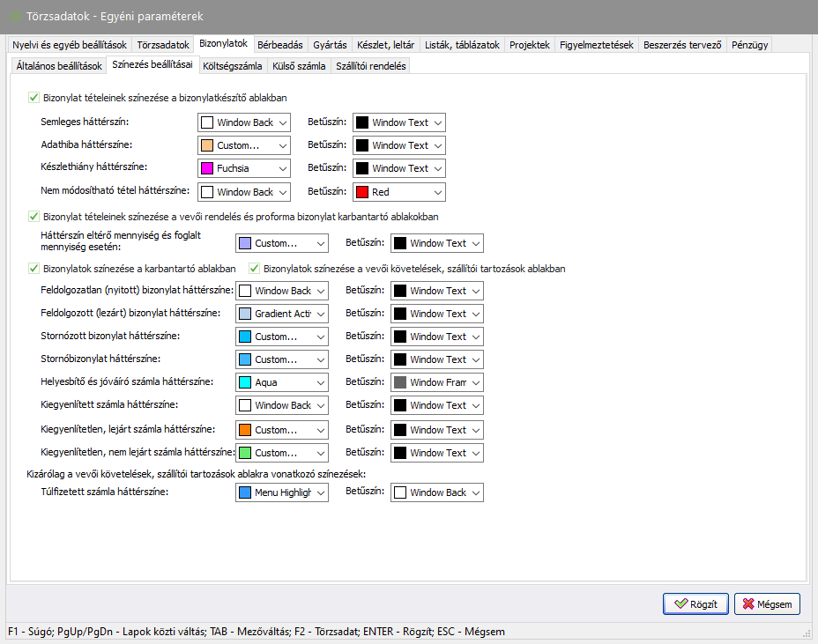The image size is (818, 644).
Task: Click the app icon in the title bar
Action: [15, 17]
